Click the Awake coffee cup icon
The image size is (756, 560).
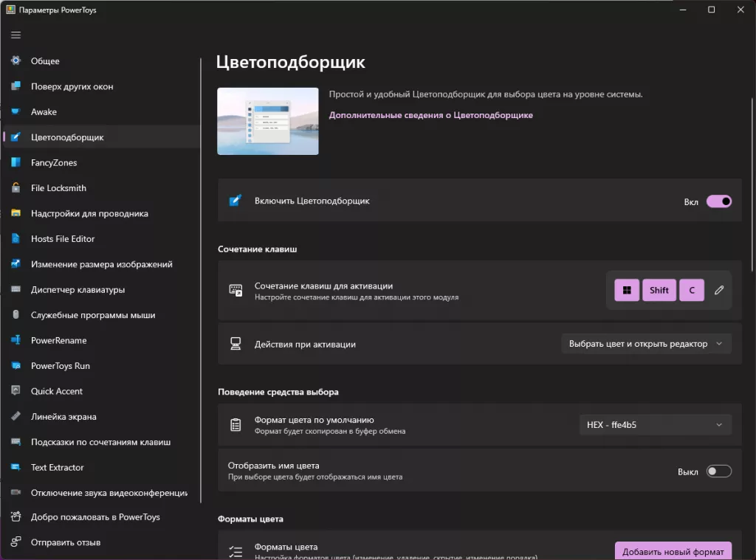pos(16,112)
